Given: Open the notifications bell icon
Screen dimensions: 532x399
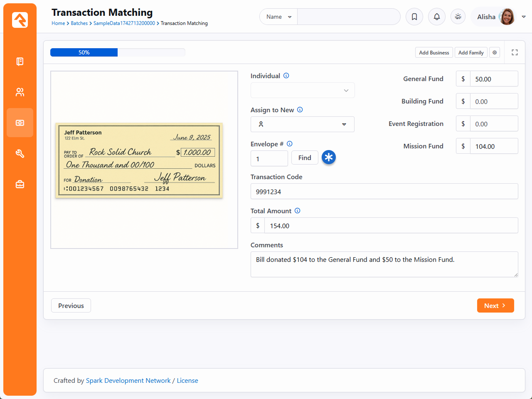Looking at the screenshot, I should [437, 17].
